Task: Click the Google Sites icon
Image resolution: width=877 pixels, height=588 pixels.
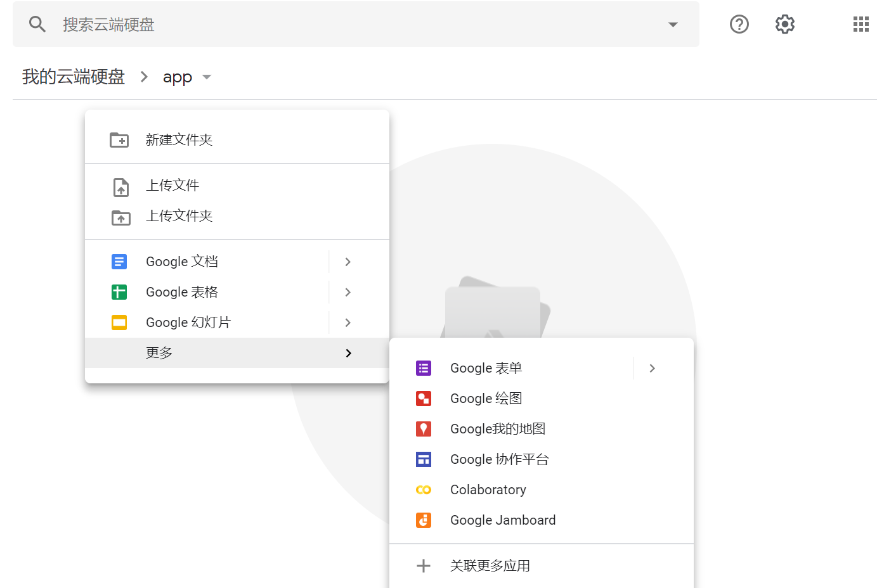Action: (424, 459)
